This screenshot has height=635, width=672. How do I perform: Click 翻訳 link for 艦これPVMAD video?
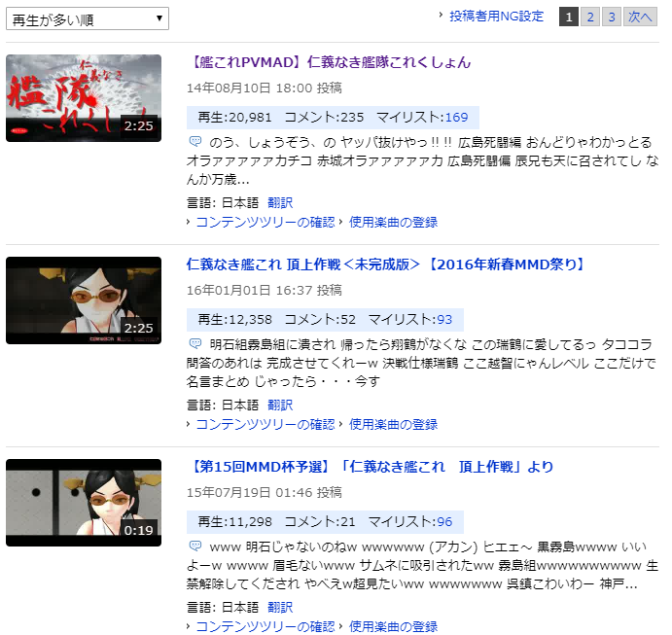click(x=280, y=202)
